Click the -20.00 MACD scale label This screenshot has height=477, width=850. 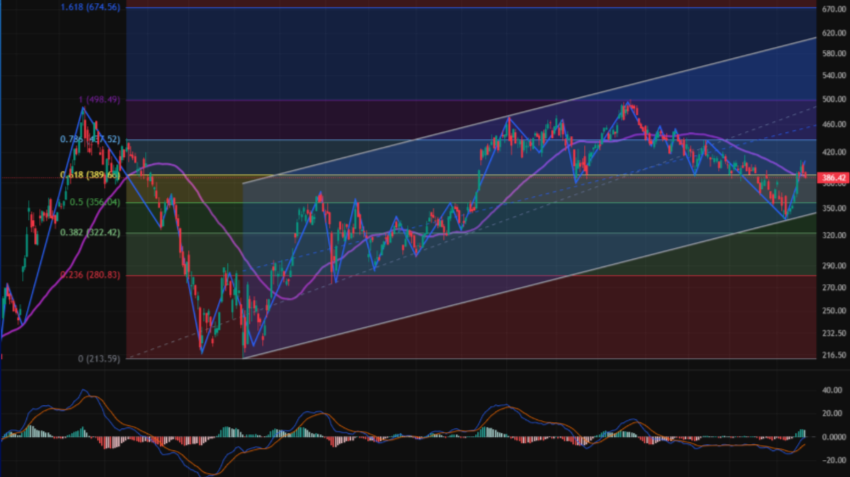pos(832,460)
